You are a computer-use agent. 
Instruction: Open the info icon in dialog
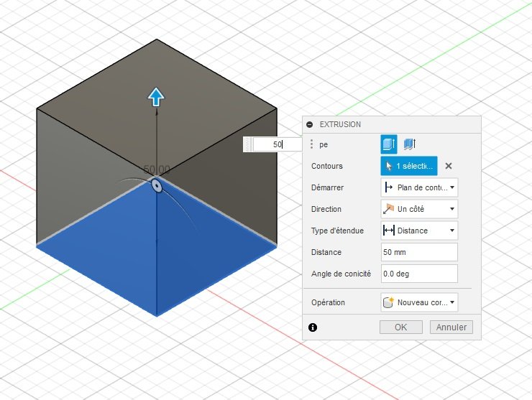tap(313, 327)
